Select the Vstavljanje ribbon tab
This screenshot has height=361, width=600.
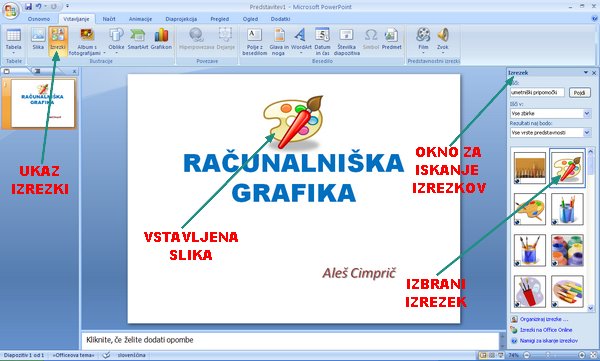[76, 19]
